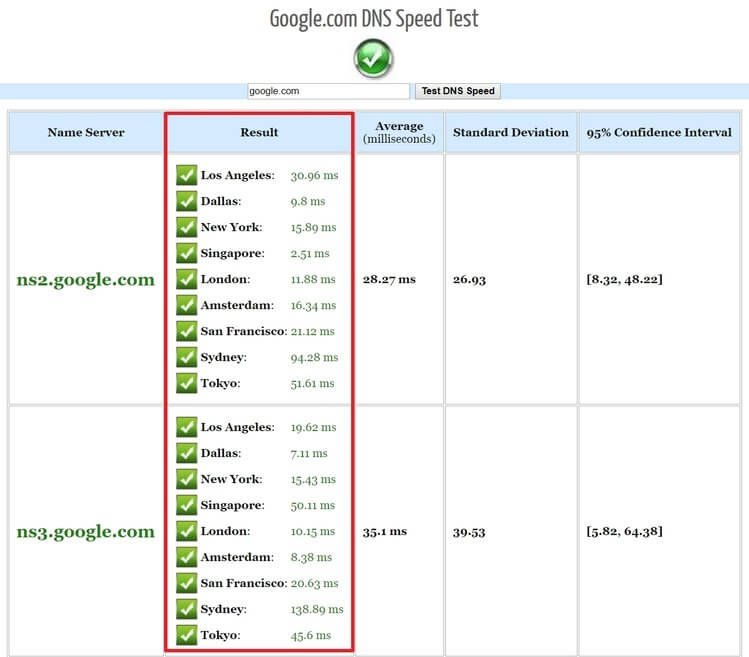Image resolution: width=749 pixels, height=657 pixels.
Task: Open the ns3.google.com name server link
Action: coord(86,531)
